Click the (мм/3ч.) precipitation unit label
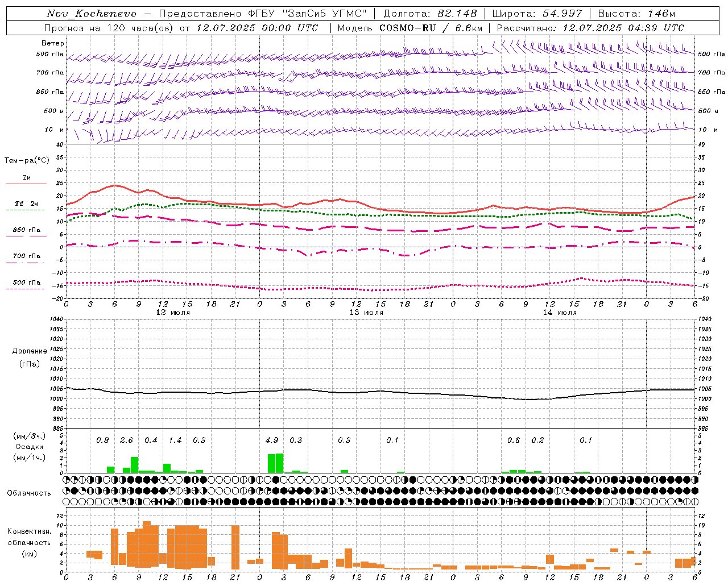The height and width of the screenshot is (582, 728). 30,436
